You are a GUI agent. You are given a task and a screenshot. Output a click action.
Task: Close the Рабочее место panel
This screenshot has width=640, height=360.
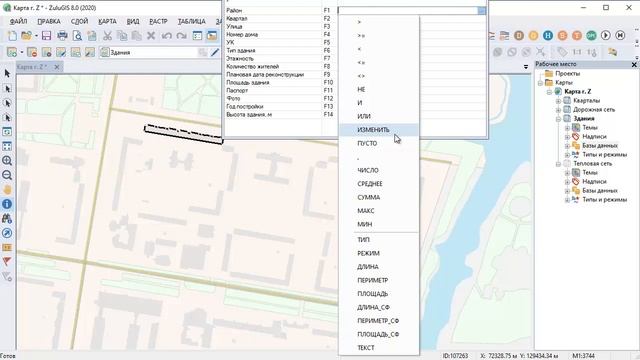point(634,64)
